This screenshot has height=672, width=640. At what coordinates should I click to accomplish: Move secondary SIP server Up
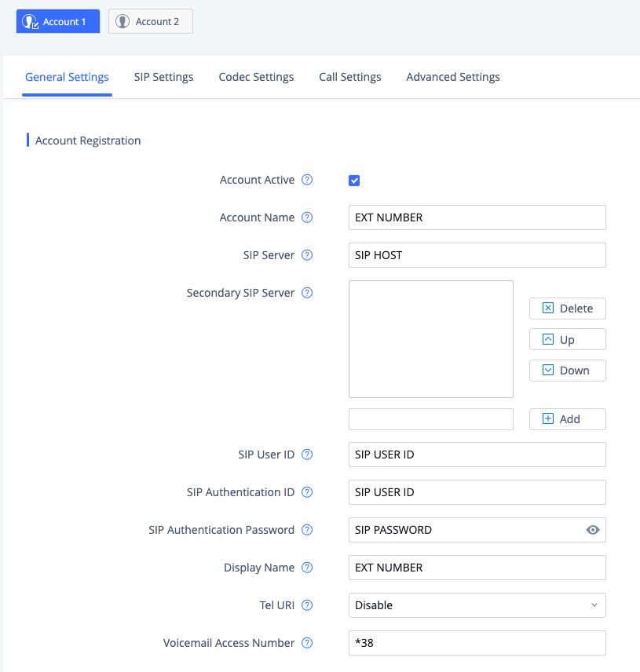568,339
